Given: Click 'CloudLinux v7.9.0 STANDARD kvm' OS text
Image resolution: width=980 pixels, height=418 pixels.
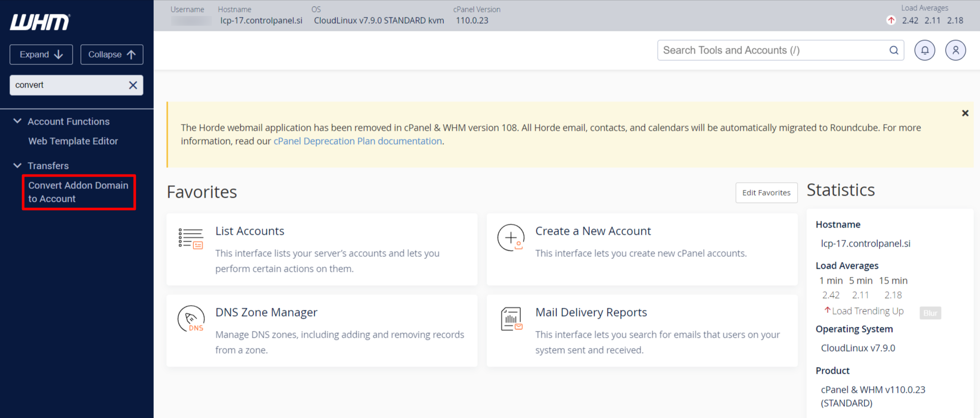Looking at the screenshot, I should [379, 21].
